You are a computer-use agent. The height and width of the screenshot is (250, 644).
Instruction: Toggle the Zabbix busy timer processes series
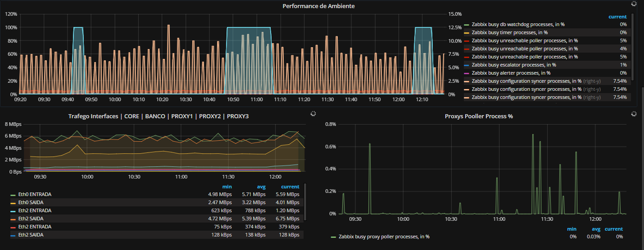point(510,32)
